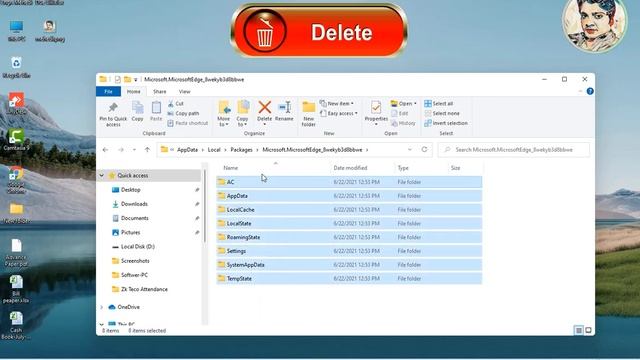Click the Edit ribbon option
This screenshot has height=360, width=640.
400,113
